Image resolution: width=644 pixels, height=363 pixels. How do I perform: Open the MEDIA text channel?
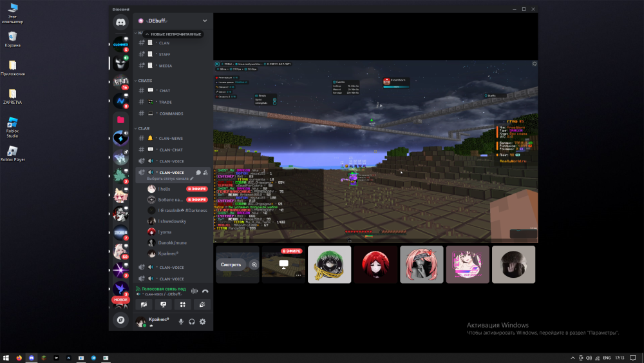tap(173, 66)
